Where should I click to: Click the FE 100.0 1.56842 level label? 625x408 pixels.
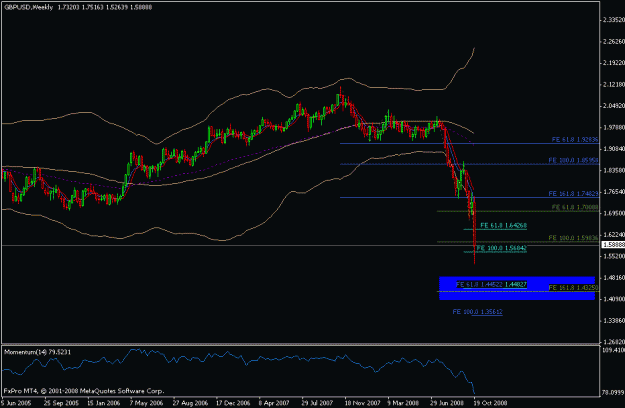tap(502, 248)
